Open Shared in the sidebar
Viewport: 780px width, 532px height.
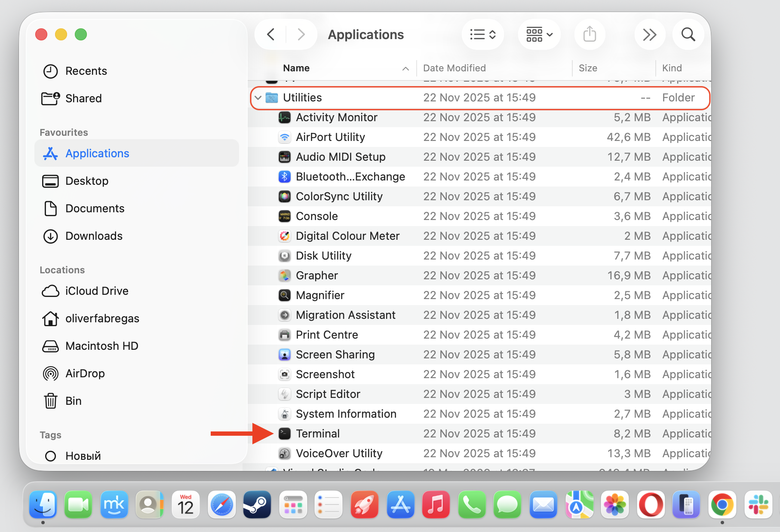tap(136, 98)
